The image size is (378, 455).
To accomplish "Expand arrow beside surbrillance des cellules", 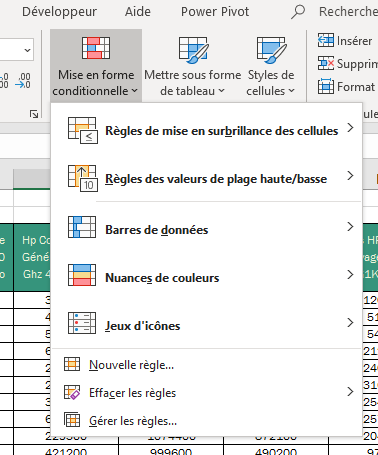I will pos(350,128).
